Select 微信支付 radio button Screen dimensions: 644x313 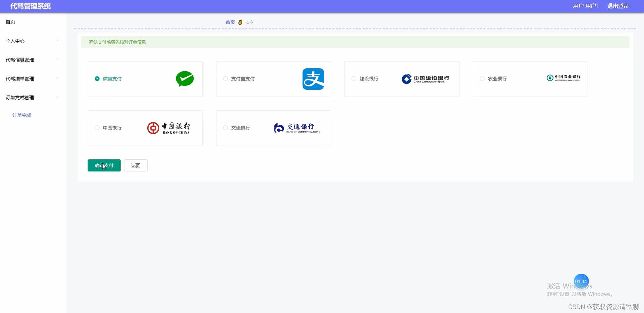tap(97, 79)
